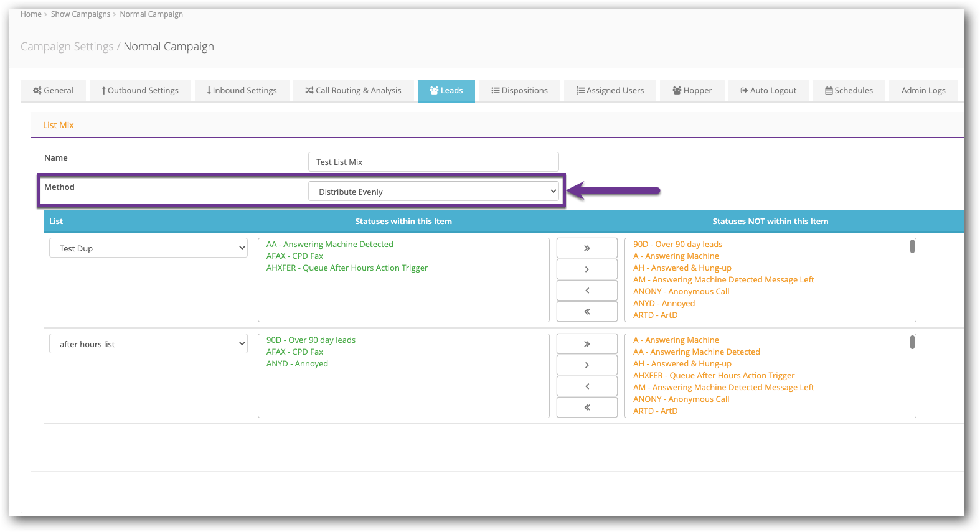Click the single left arrow for after hours list
This screenshot has height=532, width=980.
pyautogui.click(x=587, y=386)
